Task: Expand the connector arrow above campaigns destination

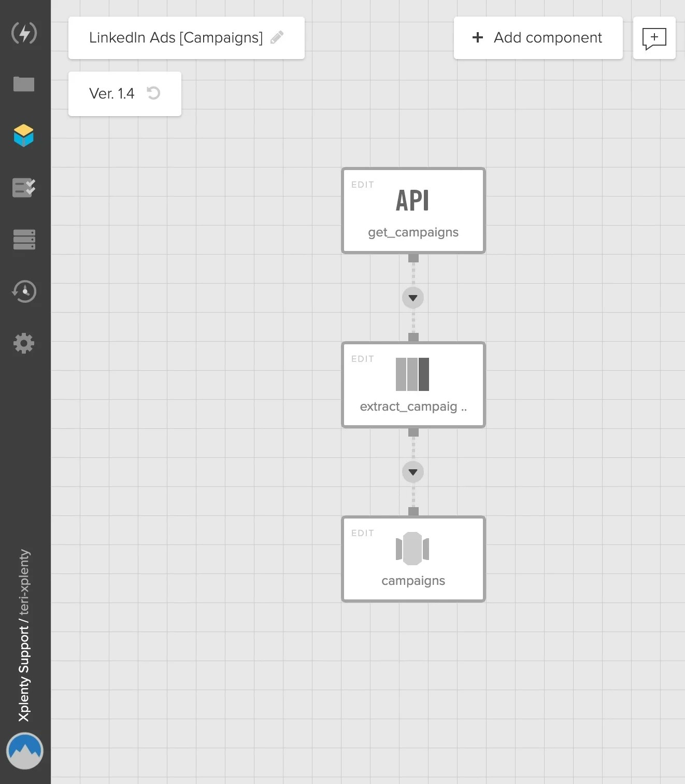Action: tap(413, 472)
